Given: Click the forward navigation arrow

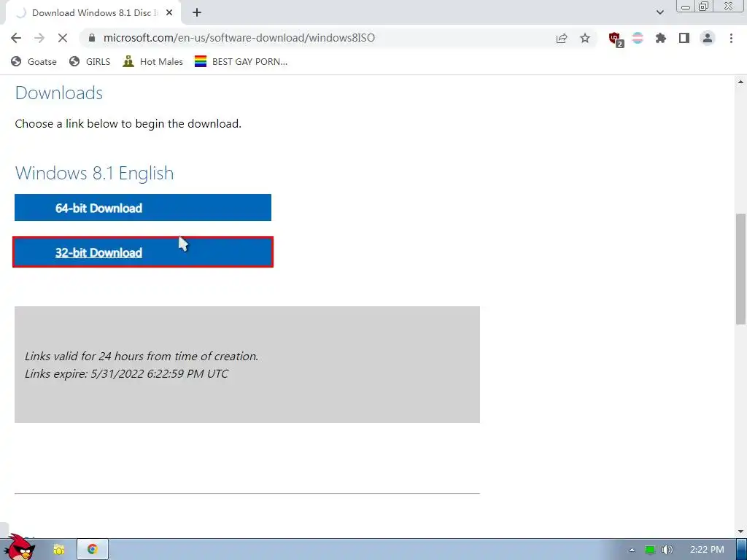Looking at the screenshot, I should click(39, 38).
